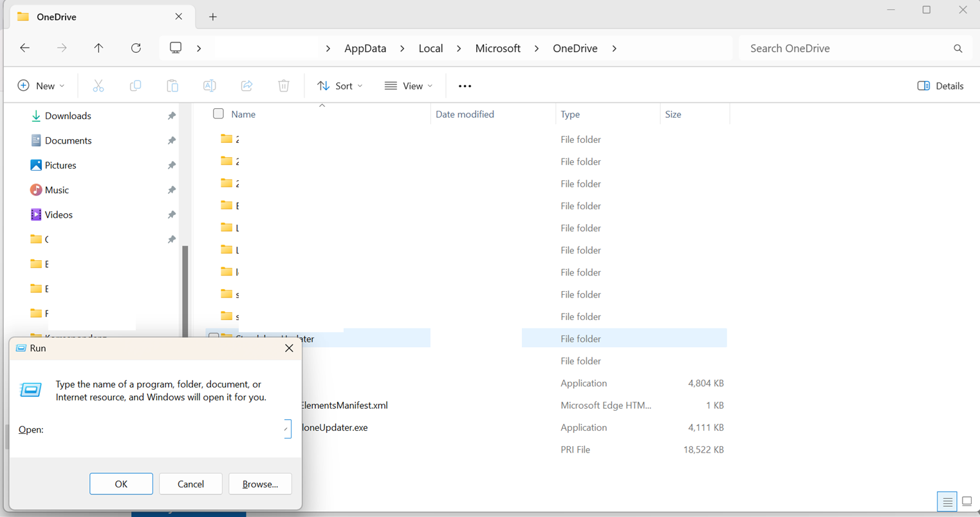Click Cancel in the Run dialog
Image resolution: width=980 pixels, height=517 pixels.
[x=190, y=484]
